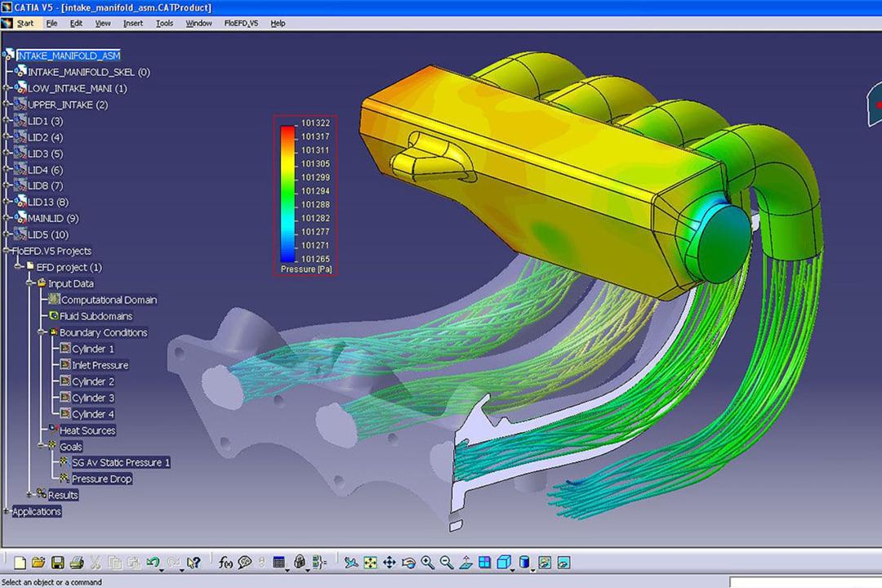Screen dimensions: 882x588
Task: Click the Computational Domain tree icon
Action: click(x=54, y=300)
